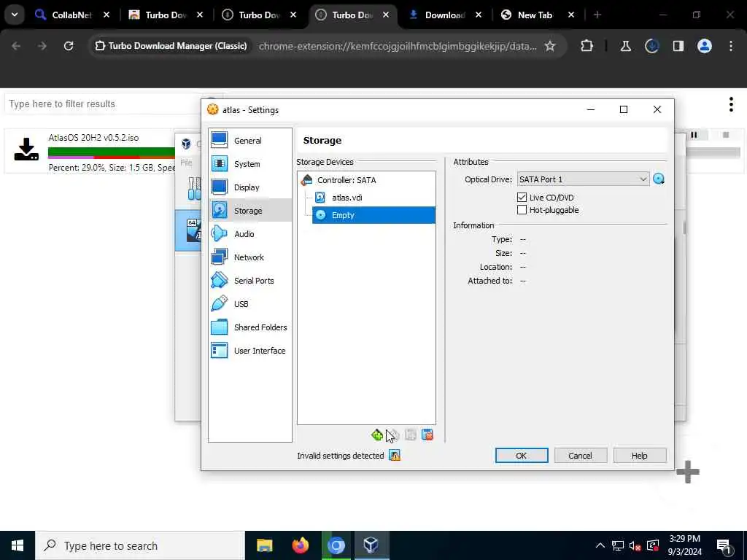Open Shared Folders settings category
This screenshot has width=747, height=560.
(x=249, y=327)
